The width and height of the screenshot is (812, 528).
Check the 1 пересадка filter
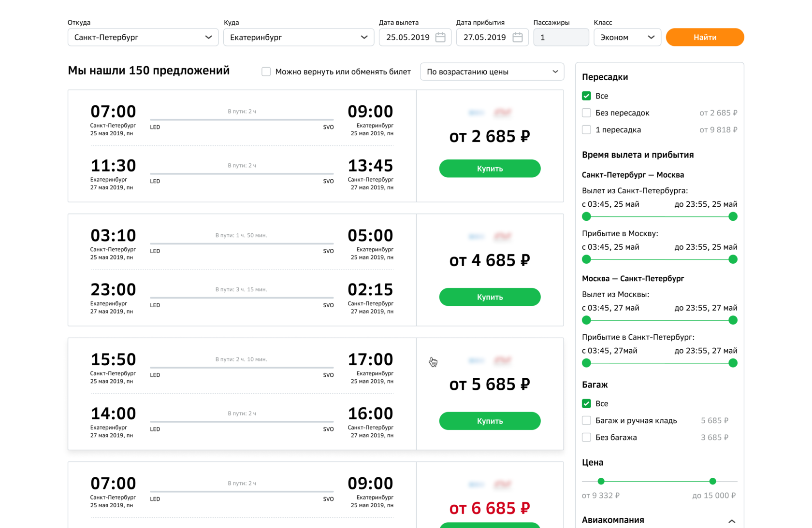click(587, 129)
